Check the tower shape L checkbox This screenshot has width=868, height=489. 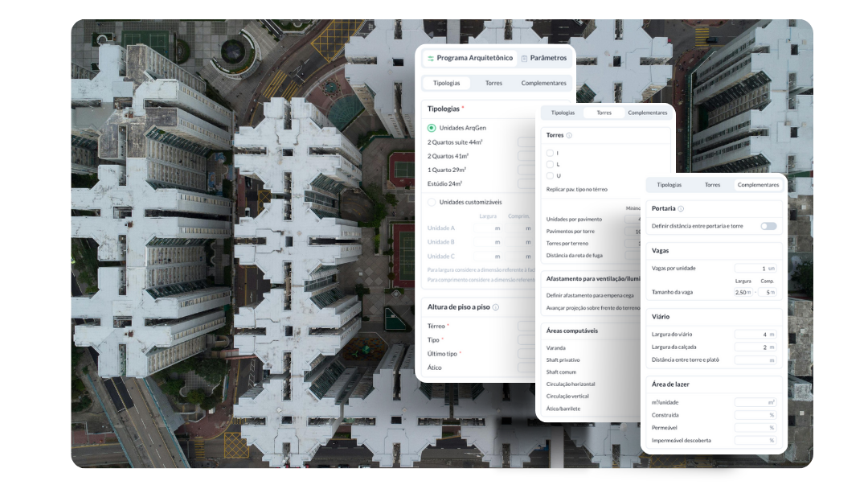tap(550, 164)
